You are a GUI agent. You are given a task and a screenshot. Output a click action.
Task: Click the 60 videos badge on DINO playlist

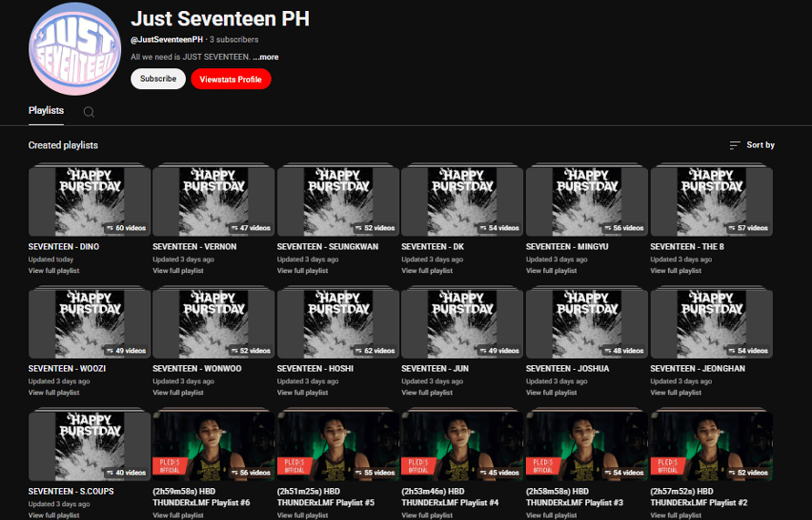point(126,228)
